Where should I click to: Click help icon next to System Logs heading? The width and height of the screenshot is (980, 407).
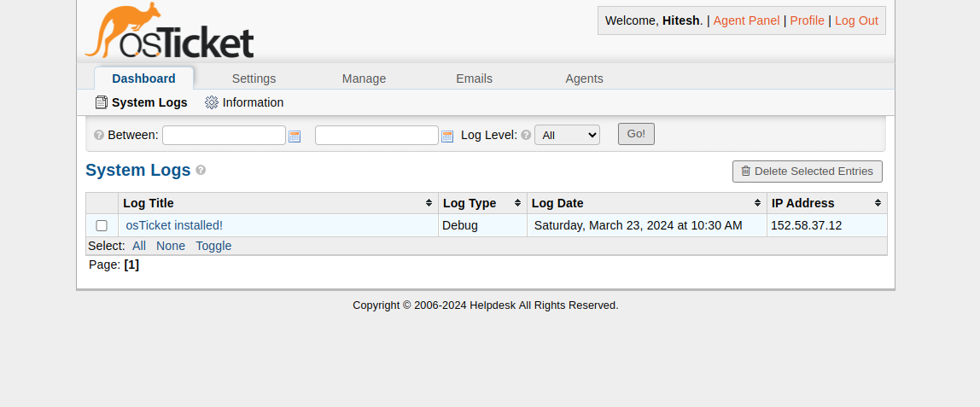tap(201, 170)
